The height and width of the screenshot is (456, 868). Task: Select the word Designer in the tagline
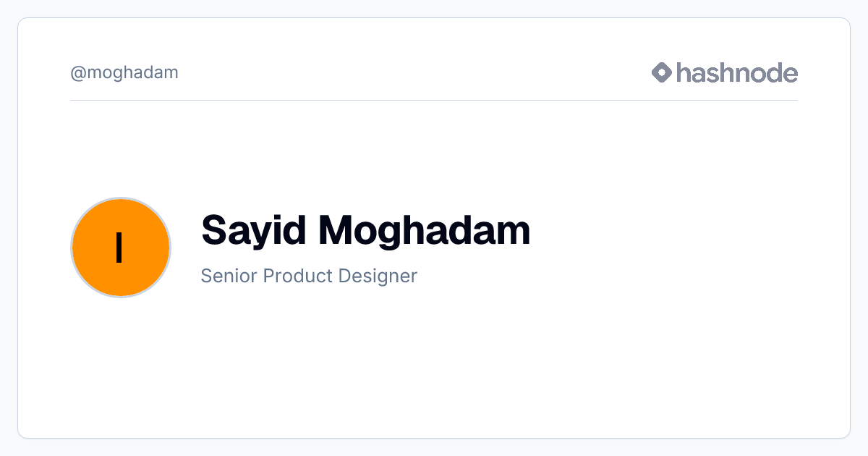click(x=375, y=276)
